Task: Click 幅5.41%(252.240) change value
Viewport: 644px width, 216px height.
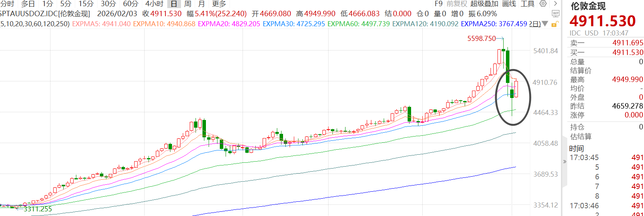Action: click(216, 14)
